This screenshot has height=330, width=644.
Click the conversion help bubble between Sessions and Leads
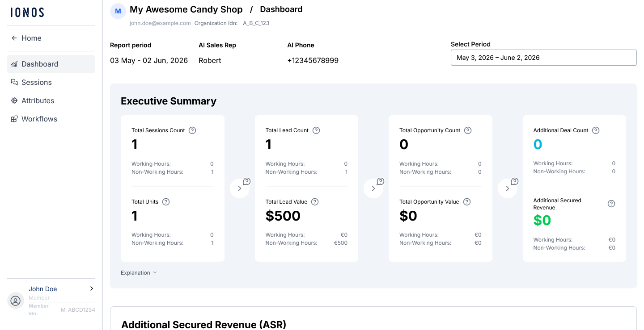coord(247,181)
